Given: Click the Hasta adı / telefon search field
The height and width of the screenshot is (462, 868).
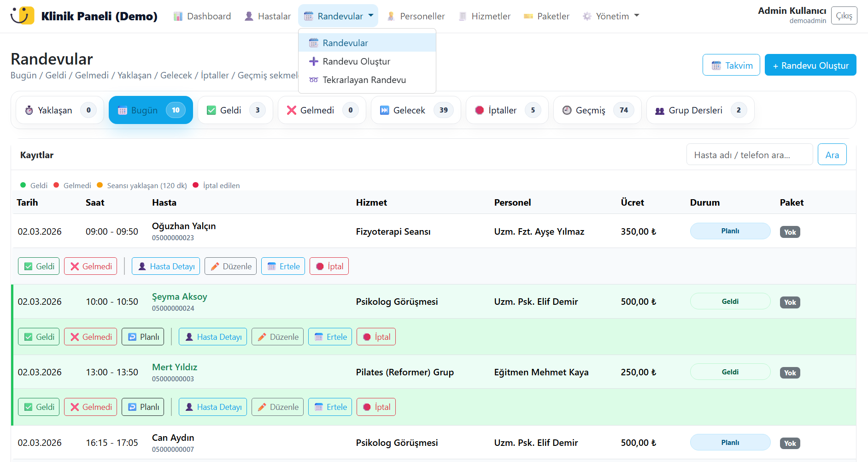Looking at the screenshot, I should click(x=749, y=155).
